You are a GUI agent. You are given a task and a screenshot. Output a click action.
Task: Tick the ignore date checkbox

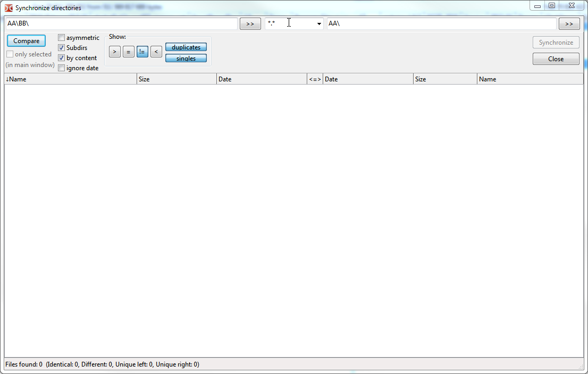coord(62,68)
